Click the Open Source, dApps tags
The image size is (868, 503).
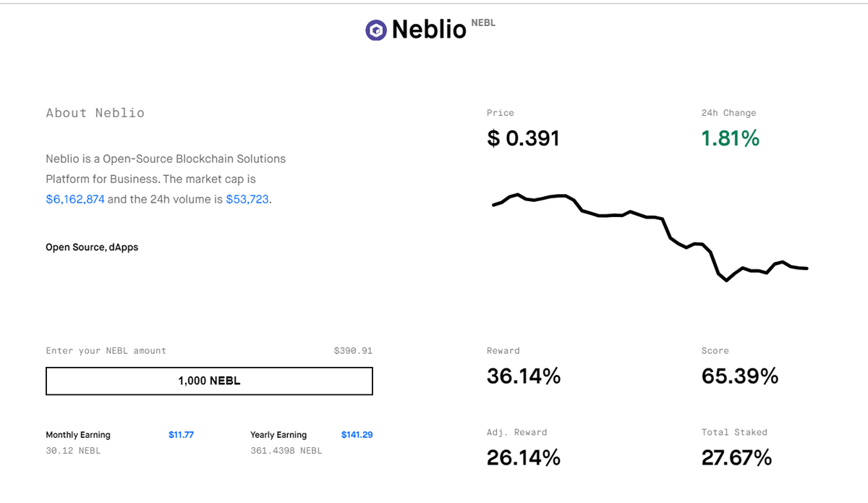point(92,248)
